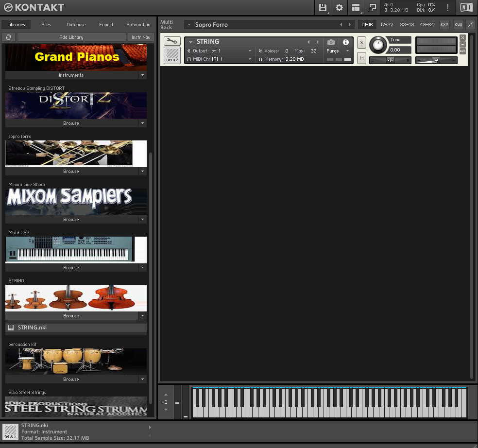Open the save/load files menu icon

point(323,8)
